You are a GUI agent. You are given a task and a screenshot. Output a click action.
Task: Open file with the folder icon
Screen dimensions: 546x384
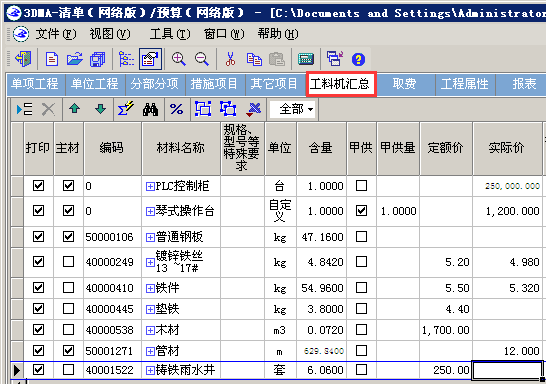[x=75, y=59]
